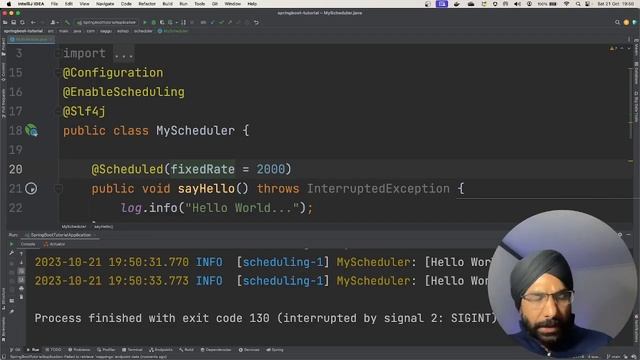Viewport: 640px width, 360px height.
Task: Open the Services tool window
Action: [x=249, y=350]
